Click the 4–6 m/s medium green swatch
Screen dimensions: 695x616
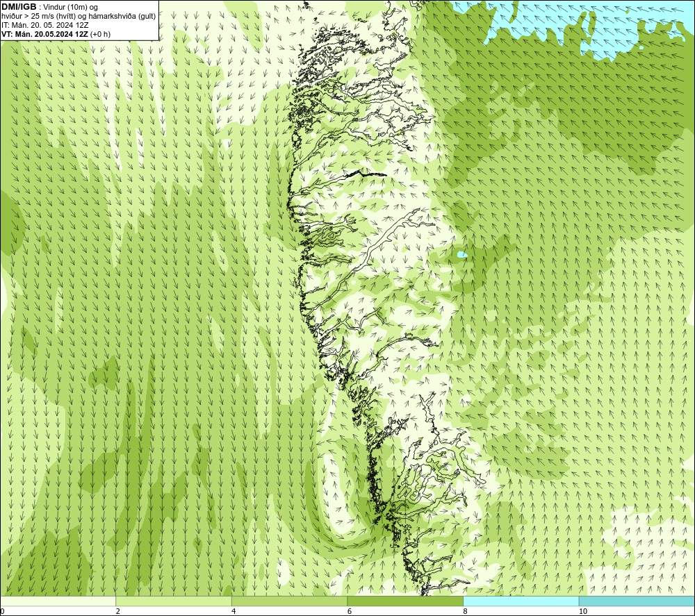point(289,601)
